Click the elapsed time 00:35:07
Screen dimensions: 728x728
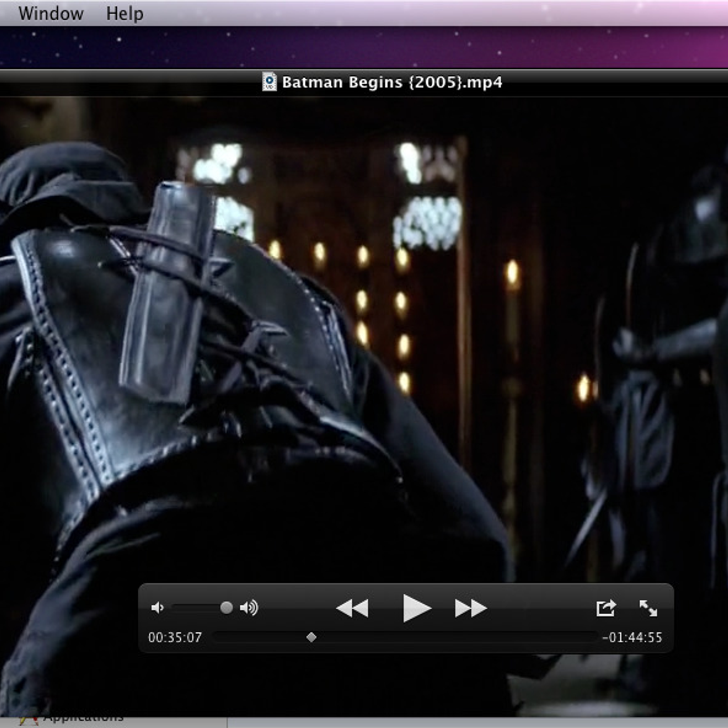coord(175,637)
